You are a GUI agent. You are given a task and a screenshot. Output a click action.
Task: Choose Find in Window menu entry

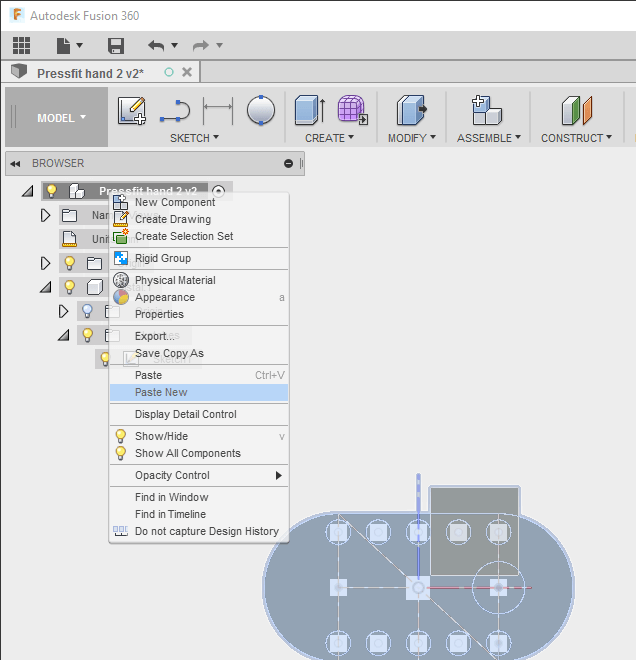coord(199,497)
